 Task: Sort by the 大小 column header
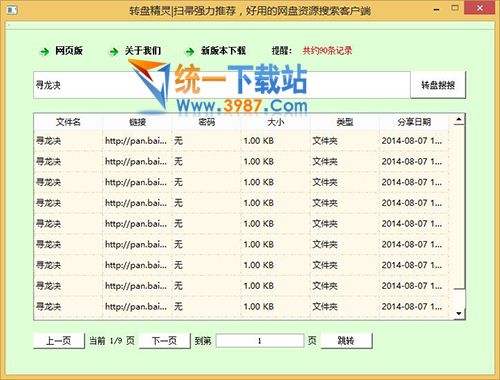tap(275, 122)
